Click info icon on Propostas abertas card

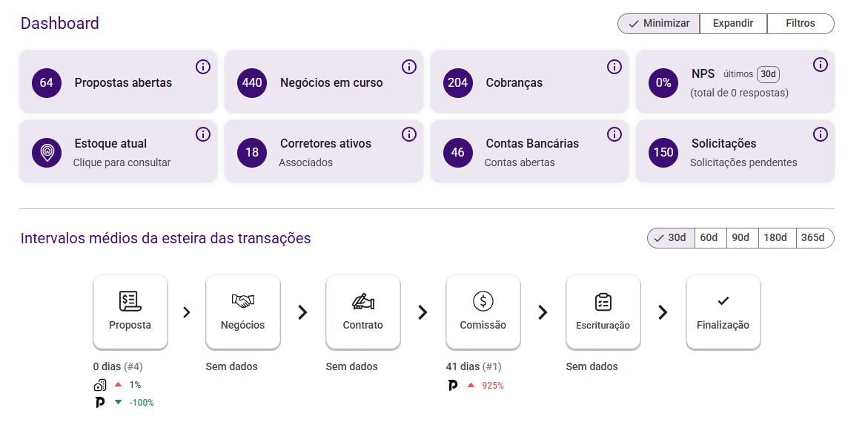(x=203, y=67)
